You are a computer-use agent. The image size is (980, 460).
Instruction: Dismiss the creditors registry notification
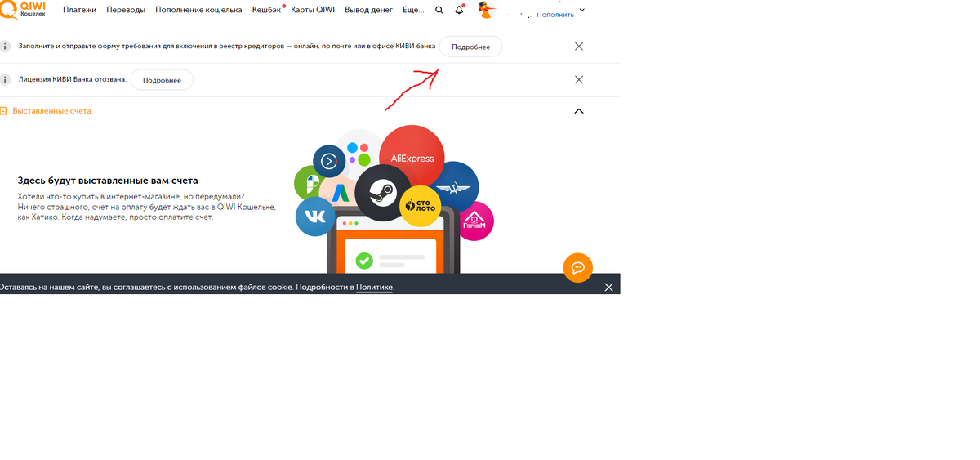[579, 47]
